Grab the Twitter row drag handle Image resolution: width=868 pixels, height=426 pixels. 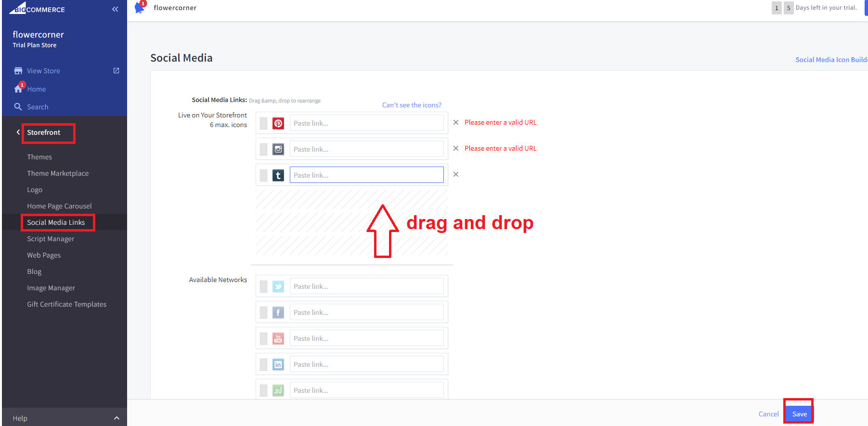coord(263,286)
